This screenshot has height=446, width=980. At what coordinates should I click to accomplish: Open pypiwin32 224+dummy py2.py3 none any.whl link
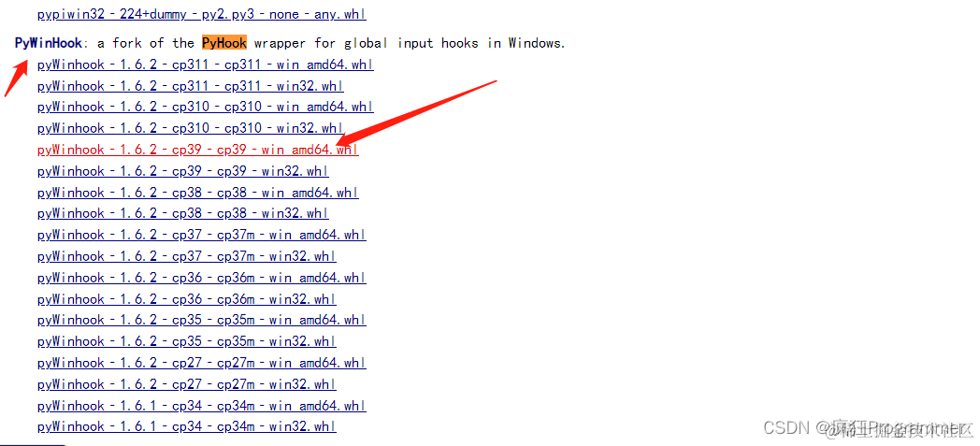click(202, 14)
